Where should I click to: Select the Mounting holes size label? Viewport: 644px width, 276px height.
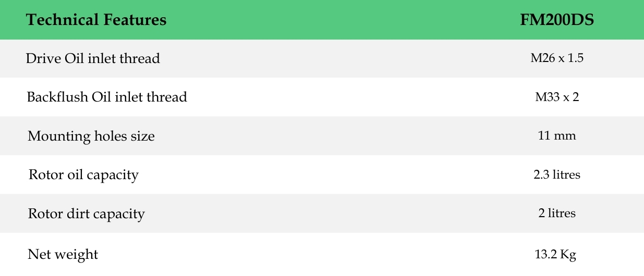91,136
